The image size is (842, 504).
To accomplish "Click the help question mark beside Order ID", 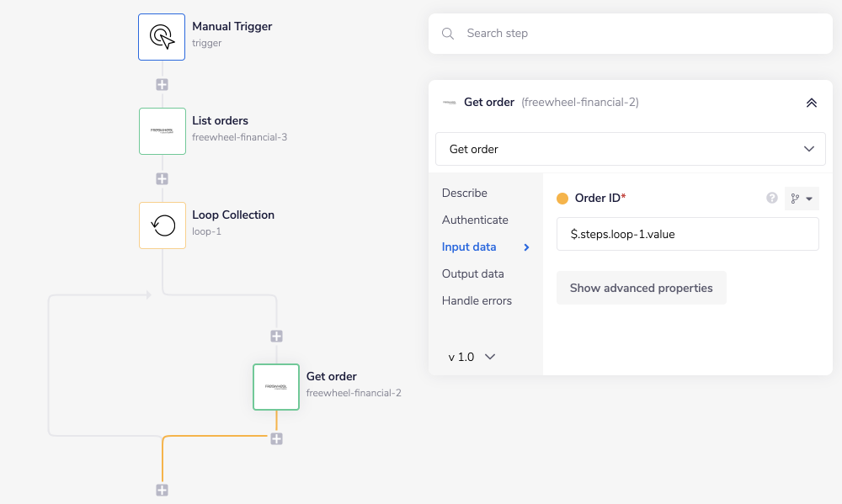I will [x=771, y=198].
